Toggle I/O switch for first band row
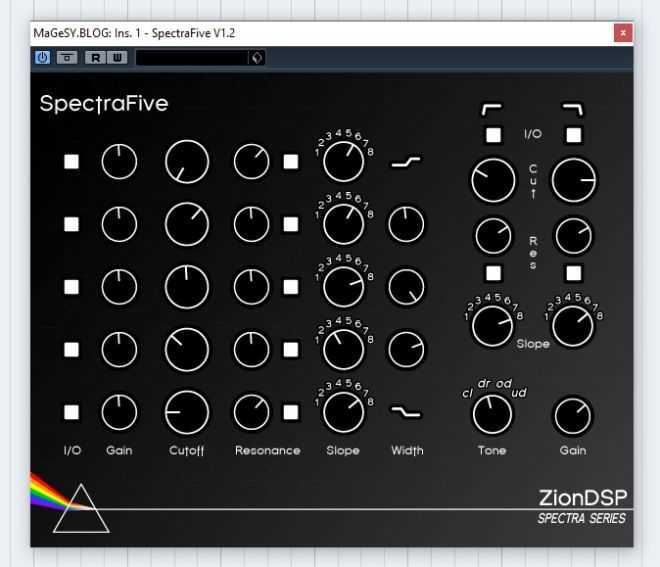The image size is (660, 567). tap(71, 162)
